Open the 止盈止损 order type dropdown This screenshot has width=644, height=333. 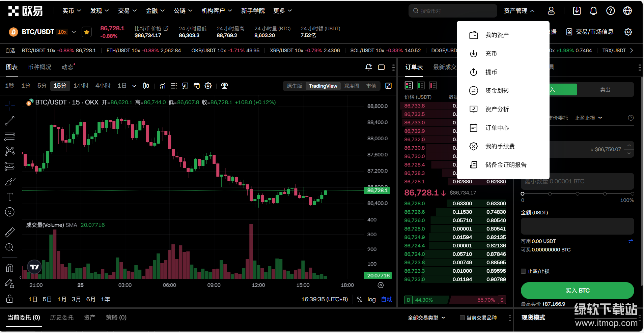[588, 118]
